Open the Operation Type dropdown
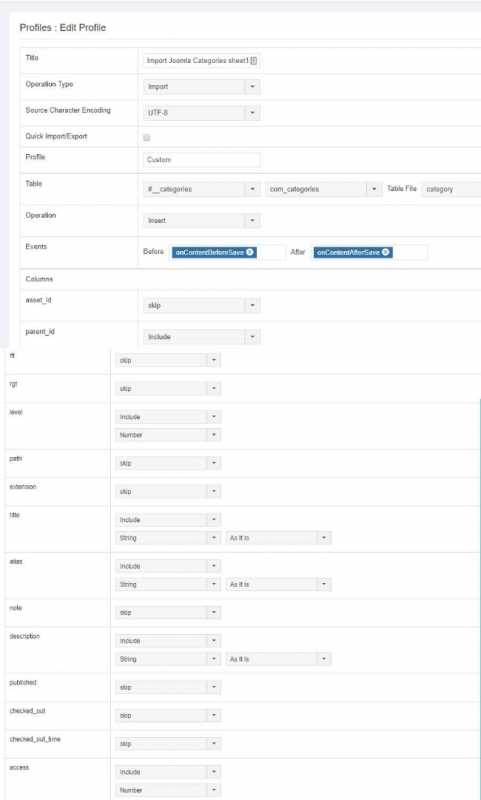The height and width of the screenshot is (800, 481). [x=201, y=87]
